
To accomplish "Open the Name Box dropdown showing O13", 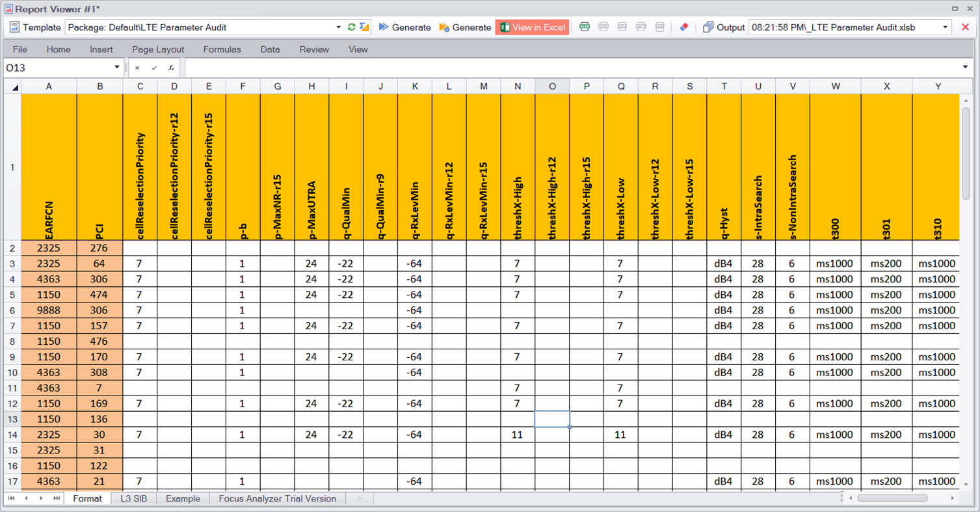I will (117, 67).
